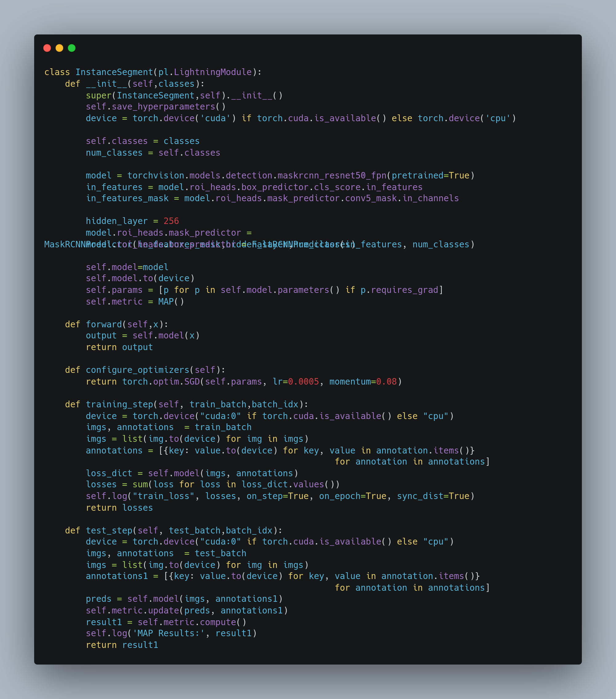Click 'return result1' line
616x699 pixels.
click(122, 645)
